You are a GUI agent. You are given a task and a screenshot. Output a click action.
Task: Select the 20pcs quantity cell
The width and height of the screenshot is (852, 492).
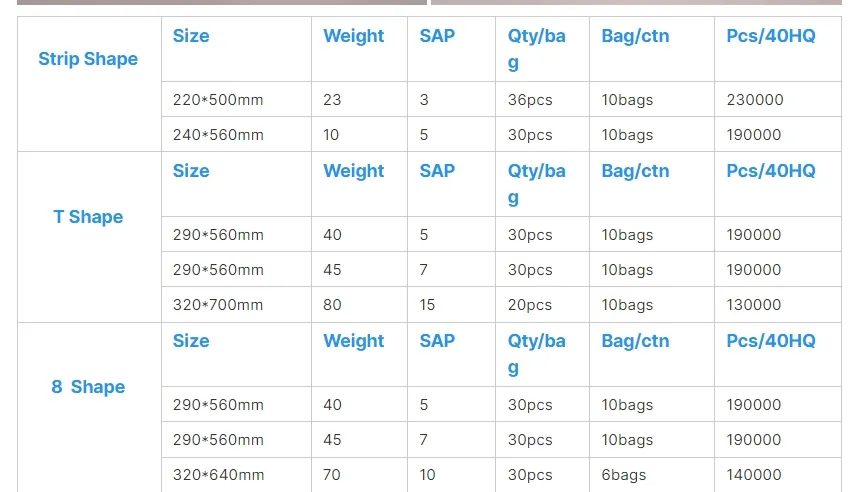(x=530, y=305)
